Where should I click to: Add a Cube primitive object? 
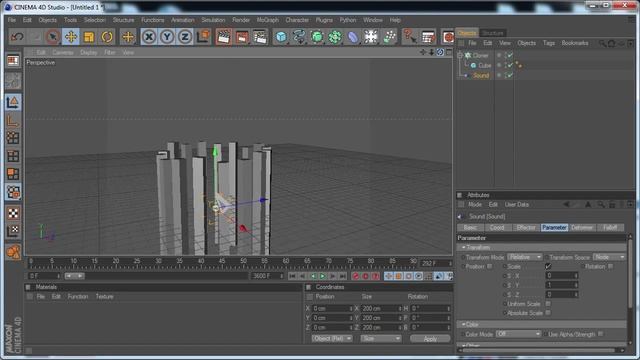pyautogui.click(x=281, y=37)
